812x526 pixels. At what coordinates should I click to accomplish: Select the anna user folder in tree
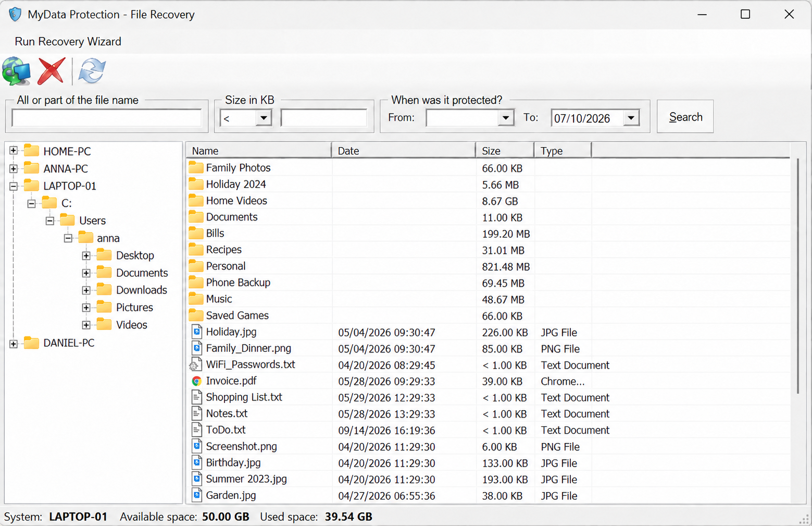click(x=108, y=238)
